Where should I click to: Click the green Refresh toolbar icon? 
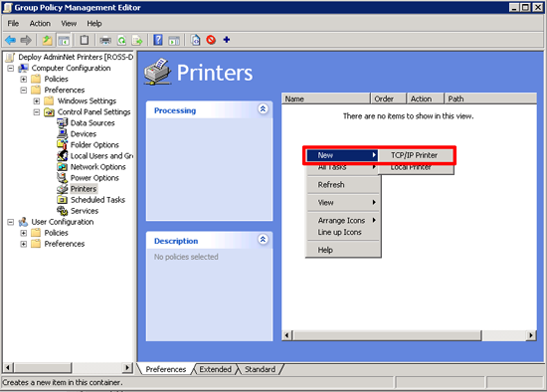click(x=121, y=41)
